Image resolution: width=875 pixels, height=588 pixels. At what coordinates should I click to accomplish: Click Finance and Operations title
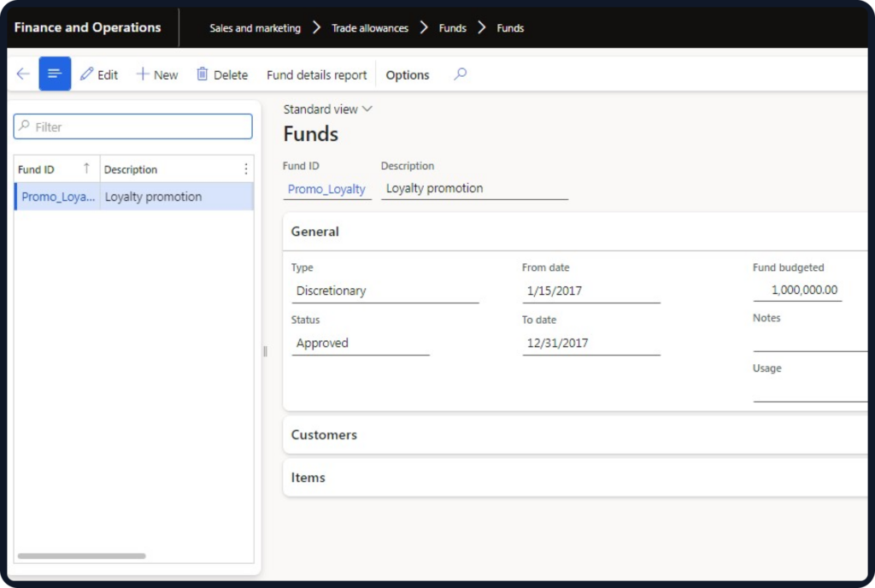point(88,27)
